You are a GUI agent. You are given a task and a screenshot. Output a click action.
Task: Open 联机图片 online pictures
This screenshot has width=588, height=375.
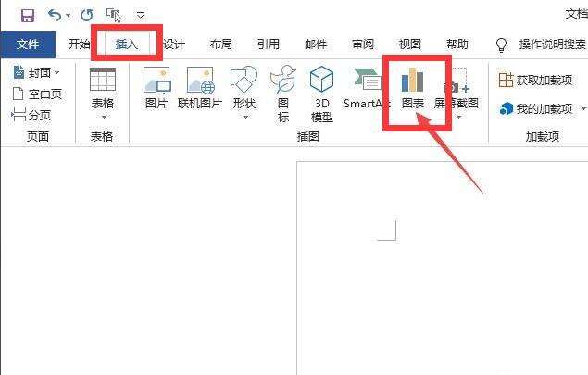[x=200, y=88]
